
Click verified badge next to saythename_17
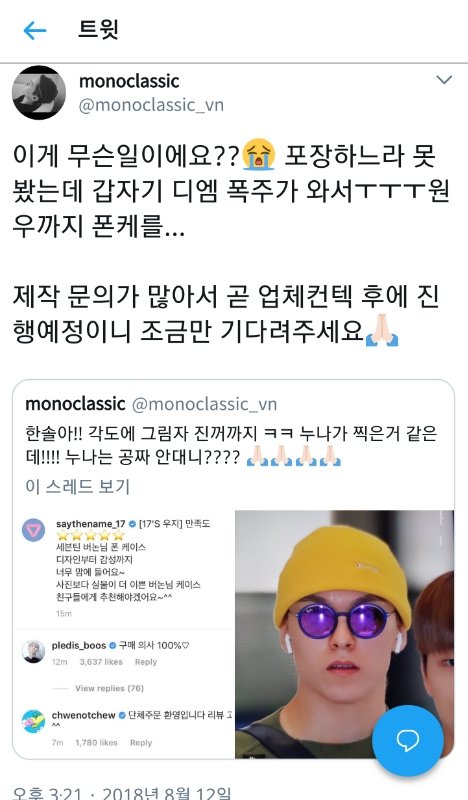132,524
